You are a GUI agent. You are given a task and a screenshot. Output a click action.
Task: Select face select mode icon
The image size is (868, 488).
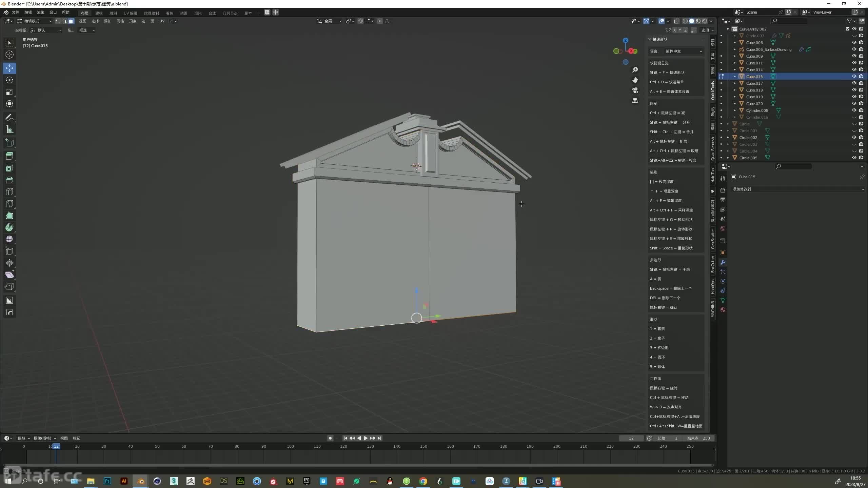[71, 21]
